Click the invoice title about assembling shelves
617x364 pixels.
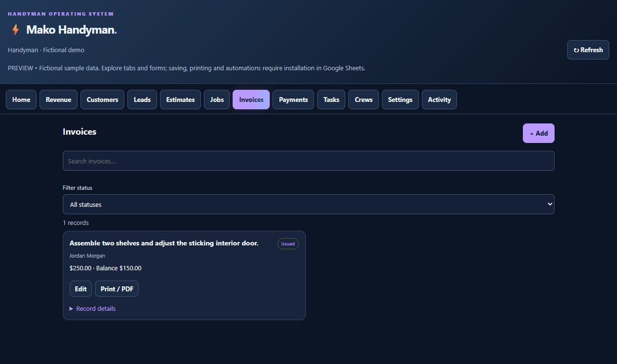[x=164, y=243]
